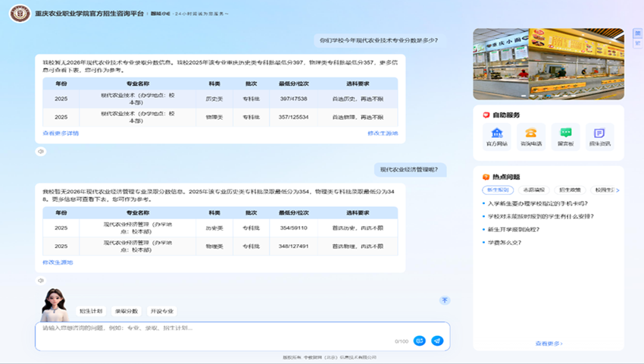The image size is (644, 364).
Task: Click the scroll-to-bottom arrow icon
Action: tap(445, 300)
